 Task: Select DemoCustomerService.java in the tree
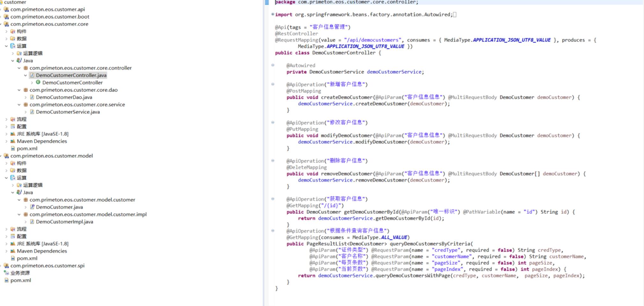point(68,112)
